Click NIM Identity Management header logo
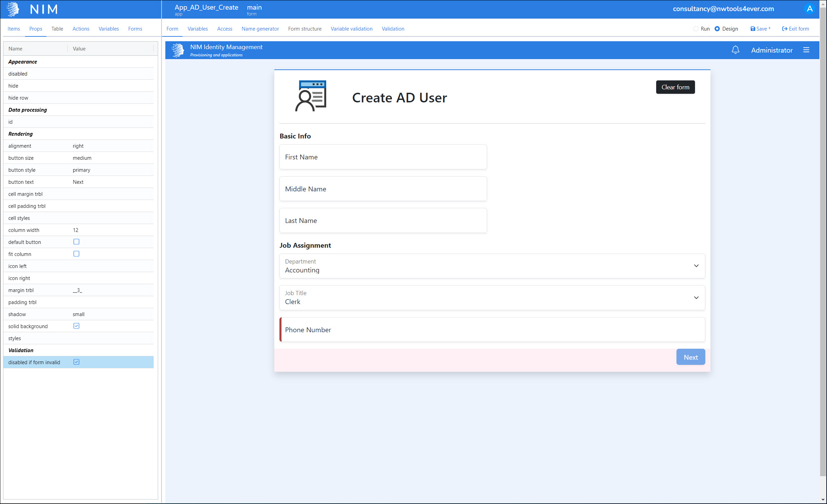 pos(178,50)
